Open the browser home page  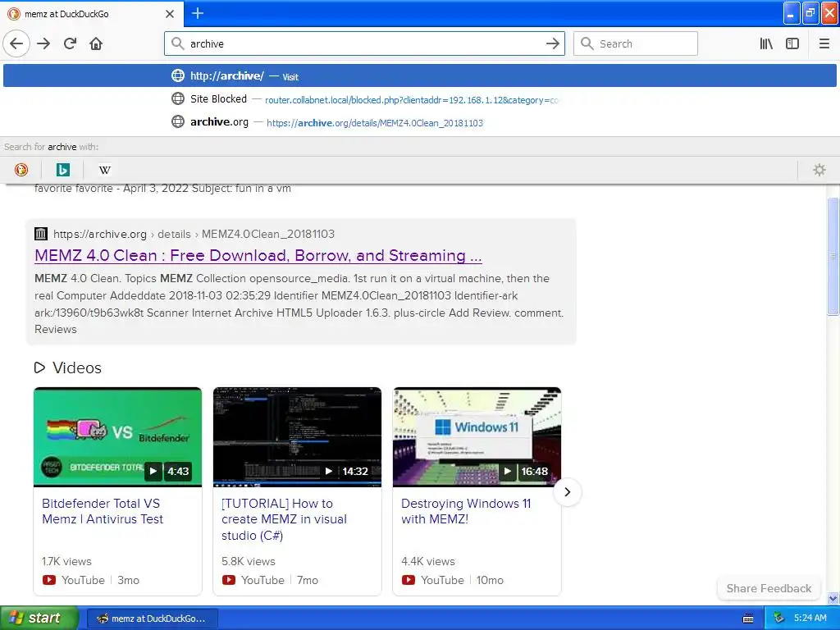(x=96, y=43)
